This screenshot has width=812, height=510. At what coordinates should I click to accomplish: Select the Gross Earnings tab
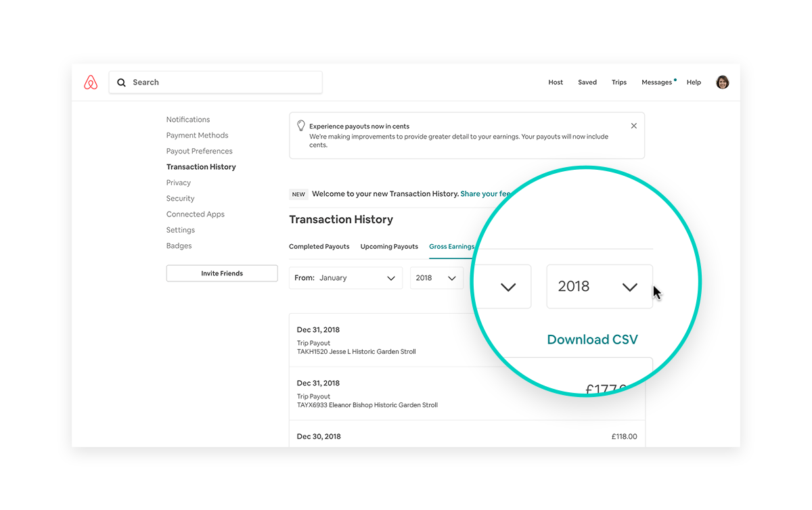click(451, 247)
